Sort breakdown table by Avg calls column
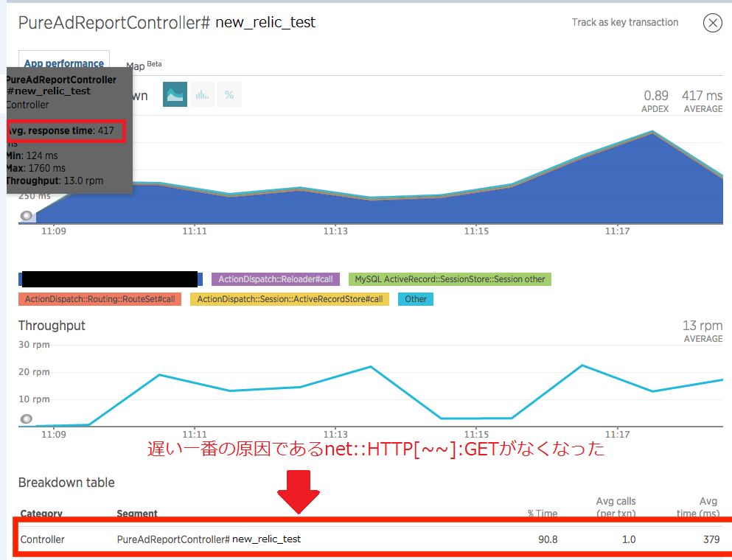Viewport: 732px width, 560px height. click(615, 507)
